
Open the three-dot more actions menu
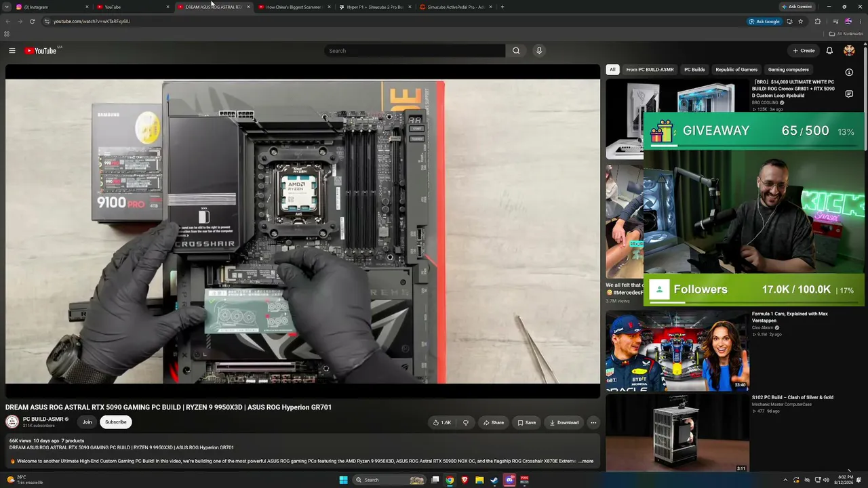pyautogui.click(x=593, y=422)
